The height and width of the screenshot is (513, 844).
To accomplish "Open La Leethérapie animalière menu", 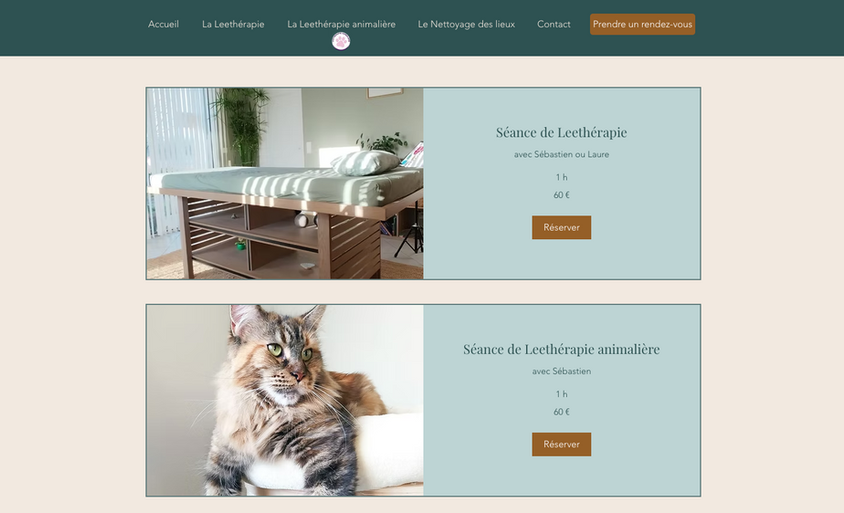I will (341, 24).
